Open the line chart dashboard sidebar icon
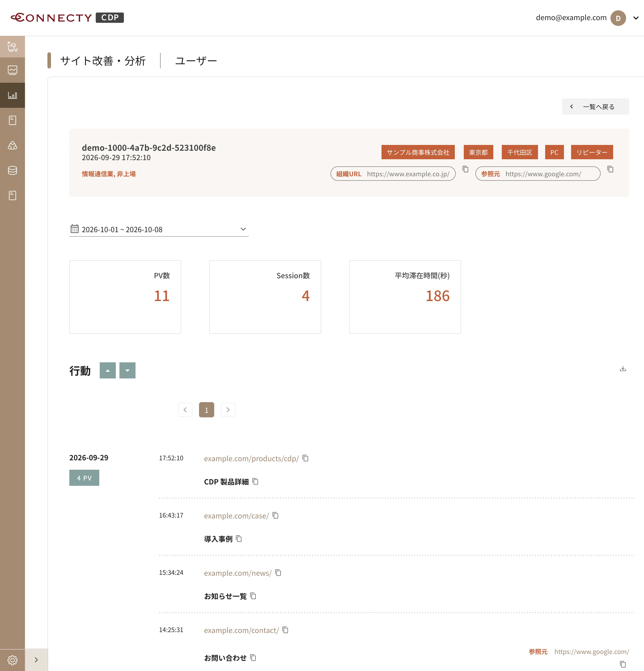The width and height of the screenshot is (644, 671). coord(12,70)
